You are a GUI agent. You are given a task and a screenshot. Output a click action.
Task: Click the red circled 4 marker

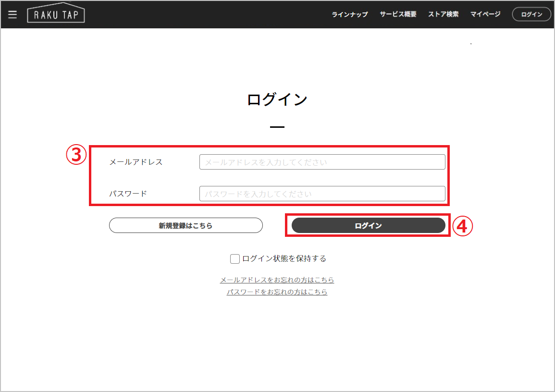463,227
